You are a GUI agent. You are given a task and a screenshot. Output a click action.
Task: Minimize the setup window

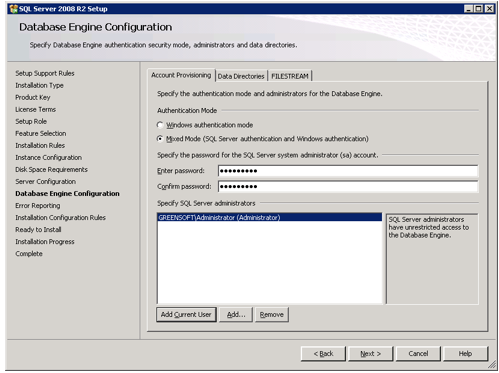(469, 9)
